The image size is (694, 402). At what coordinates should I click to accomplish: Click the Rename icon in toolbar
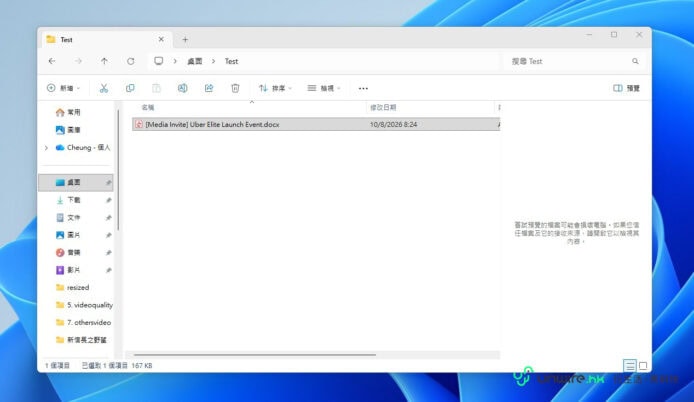tap(182, 88)
